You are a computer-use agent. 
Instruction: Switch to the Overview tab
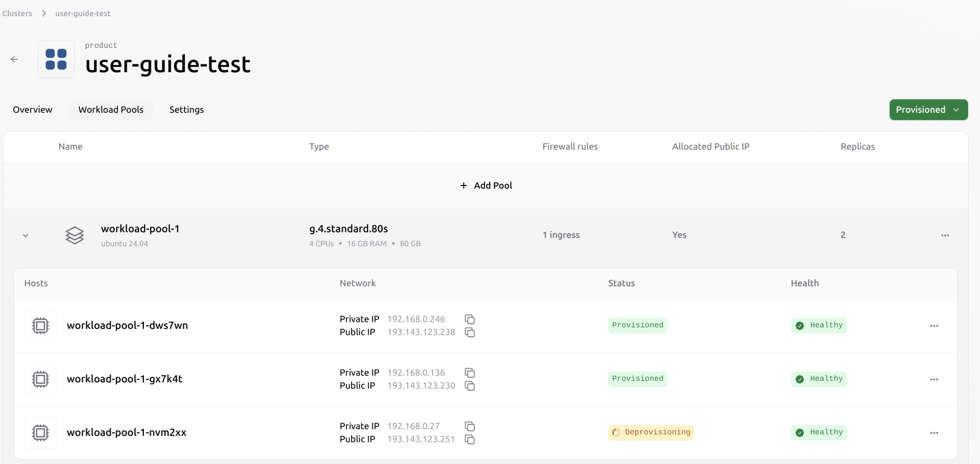pyautogui.click(x=33, y=110)
